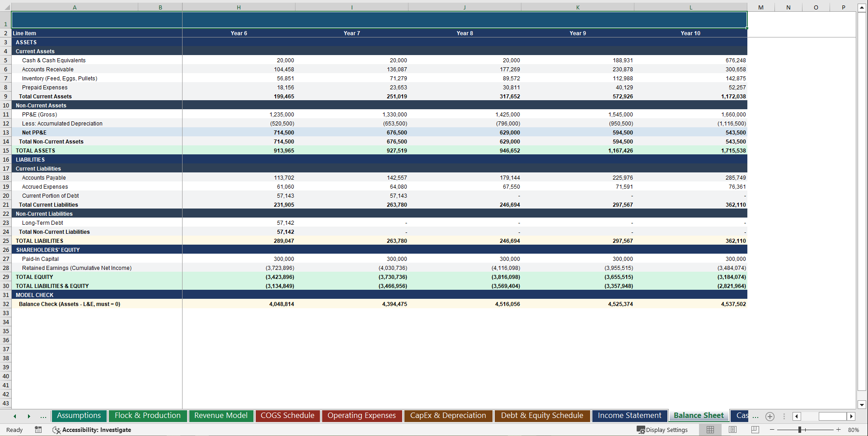Select column H header
This screenshot has height=436, width=868.
[x=239, y=7]
